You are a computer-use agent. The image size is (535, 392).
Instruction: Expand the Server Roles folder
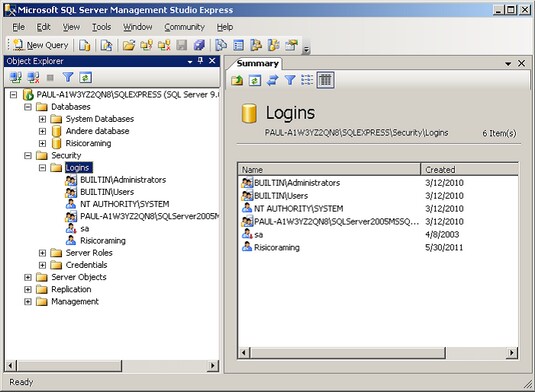[42, 253]
